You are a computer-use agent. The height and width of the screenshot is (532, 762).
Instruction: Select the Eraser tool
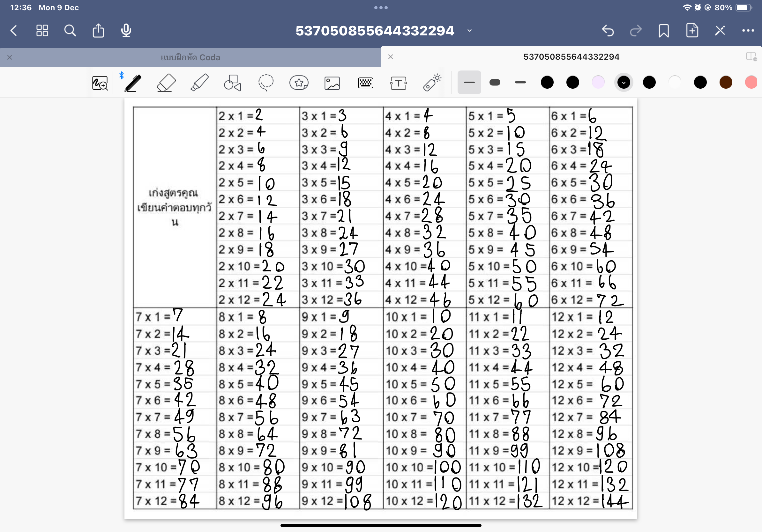tap(166, 83)
